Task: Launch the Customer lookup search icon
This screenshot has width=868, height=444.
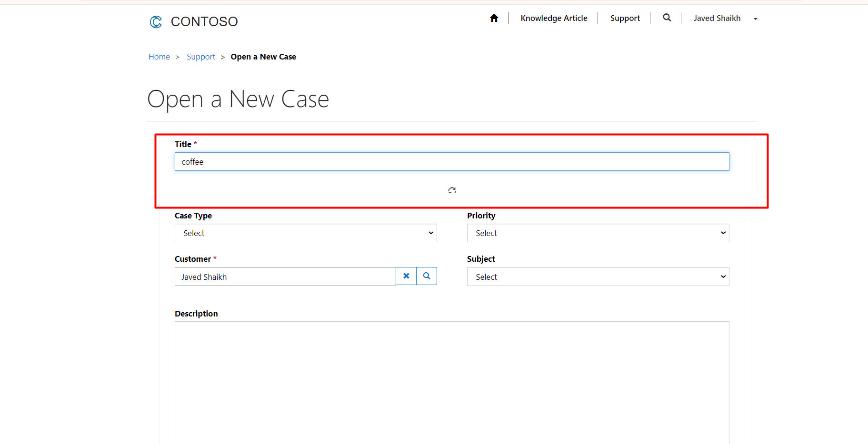Action: (x=427, y=276)
